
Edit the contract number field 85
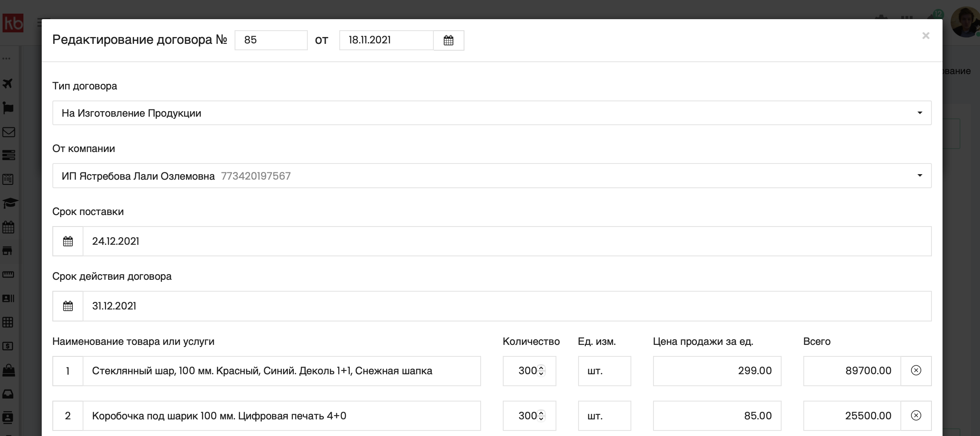coord(271,40)
